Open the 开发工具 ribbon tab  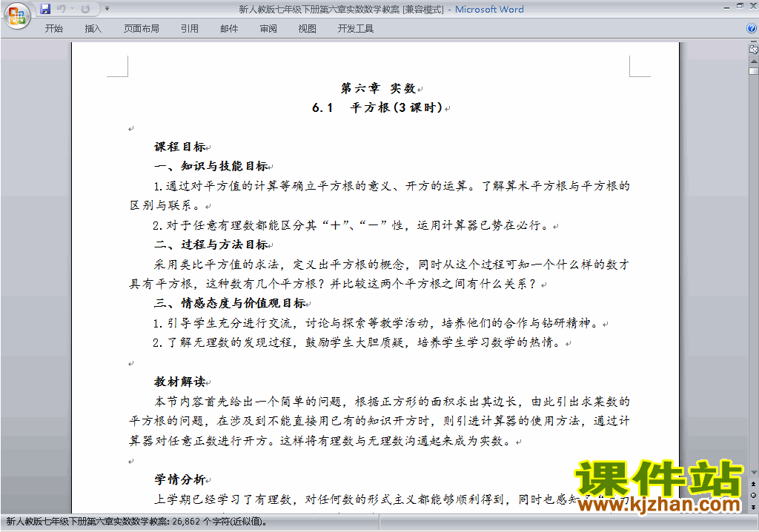coord(356,29)
